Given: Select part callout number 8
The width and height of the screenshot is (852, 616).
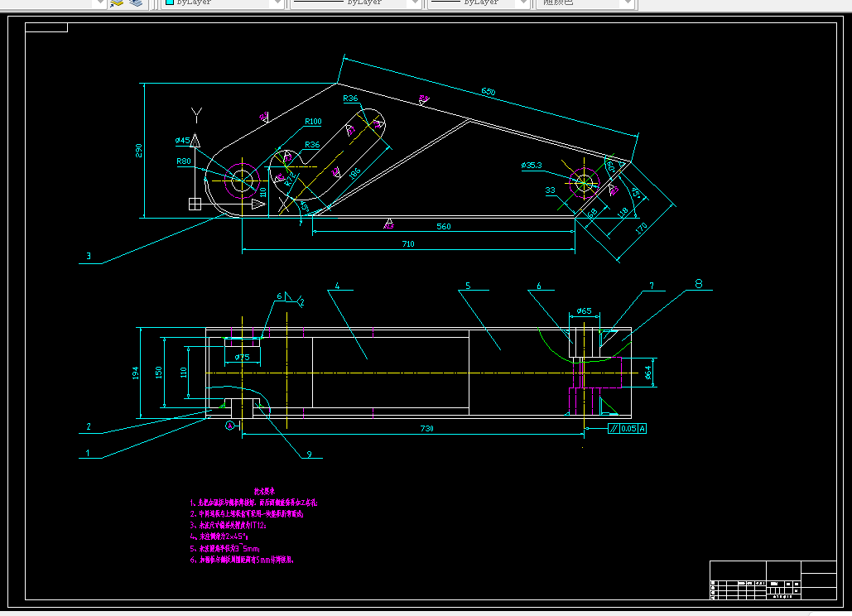Looking at the screenshot, I should coord(699,283).
